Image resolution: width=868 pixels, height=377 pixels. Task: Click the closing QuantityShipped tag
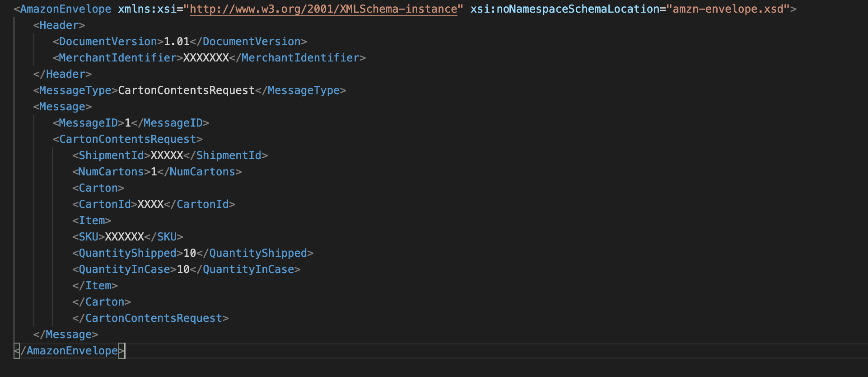tap(255, 253)
